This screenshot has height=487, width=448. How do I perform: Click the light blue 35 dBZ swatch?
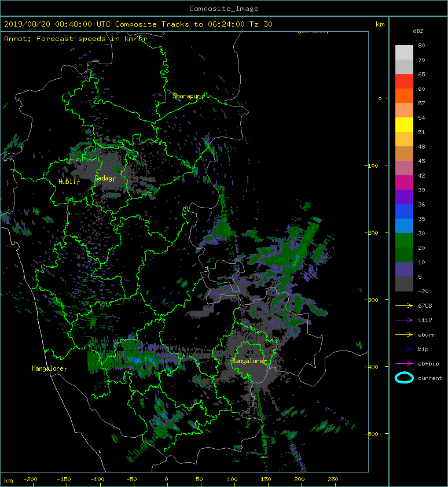(404, 226)
